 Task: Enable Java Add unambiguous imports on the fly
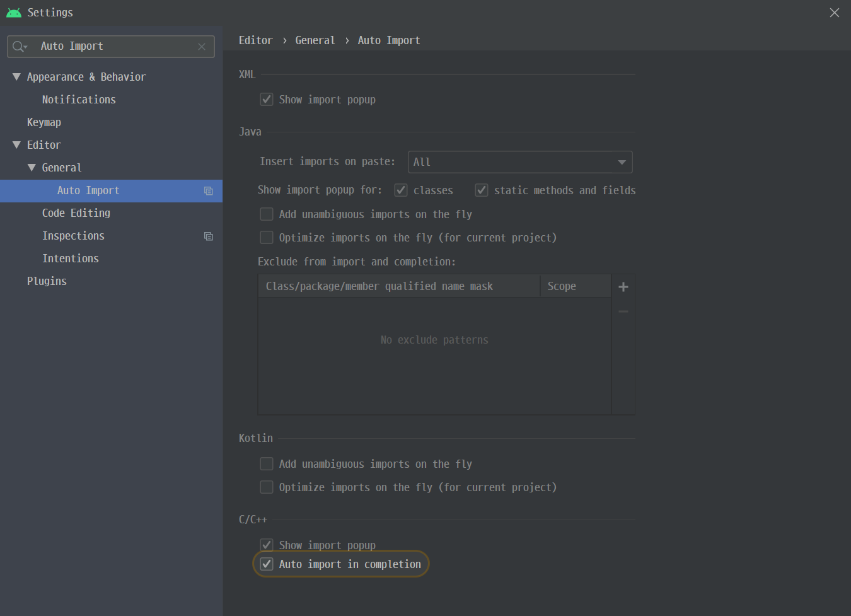coord(267,214)
